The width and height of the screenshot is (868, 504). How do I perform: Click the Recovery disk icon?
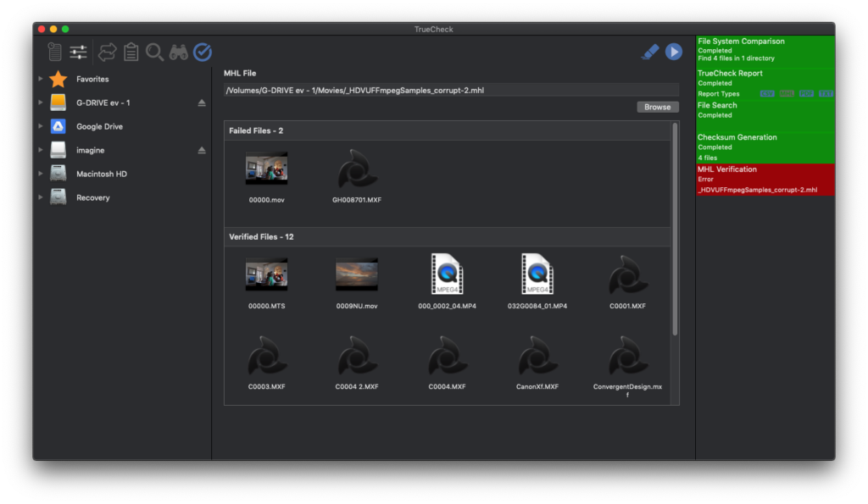[58, 197]
